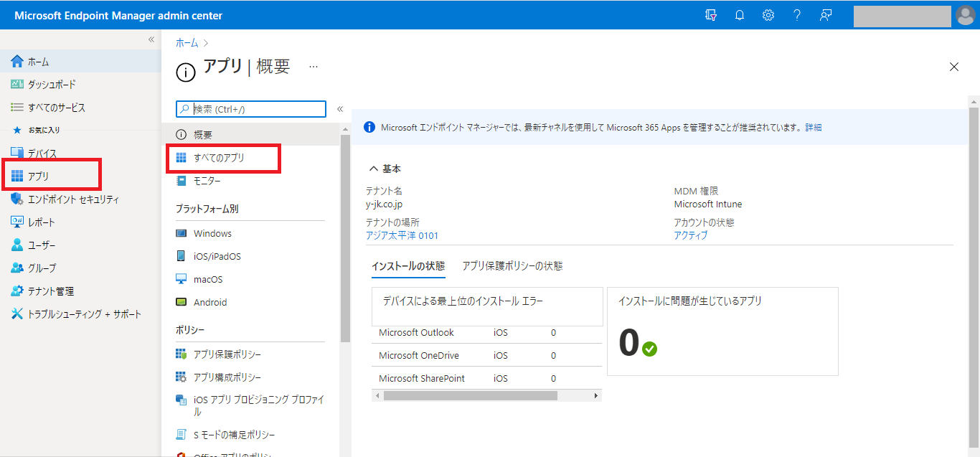Click the アプリ構成ポリシー icon

tap(182, 377)
